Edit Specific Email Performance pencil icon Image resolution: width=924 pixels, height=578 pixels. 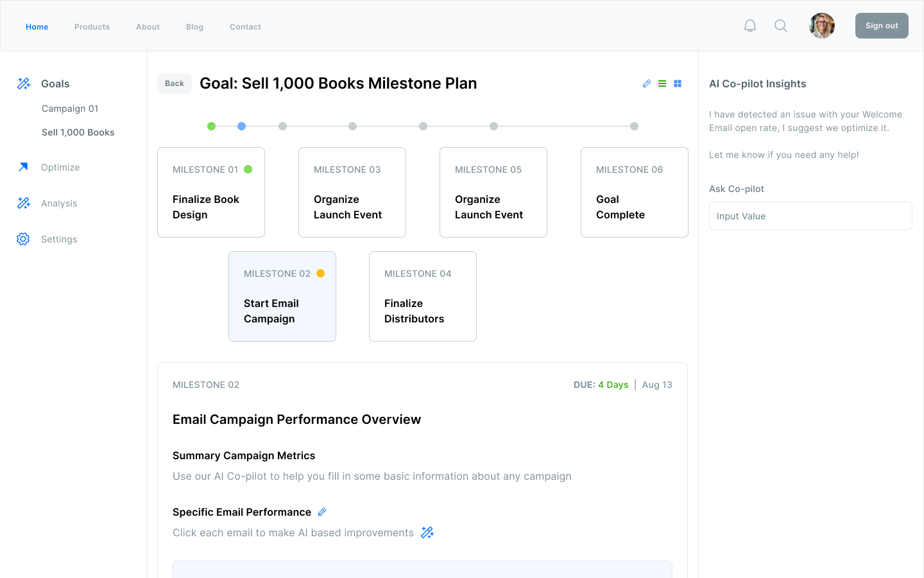click(322, 512)
